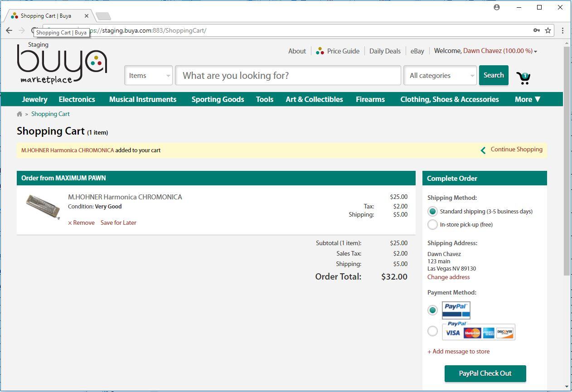The image size is (572, 392).
Task: Focus the 'What are you looking for?' search box
Action: [x=288, y=76]
